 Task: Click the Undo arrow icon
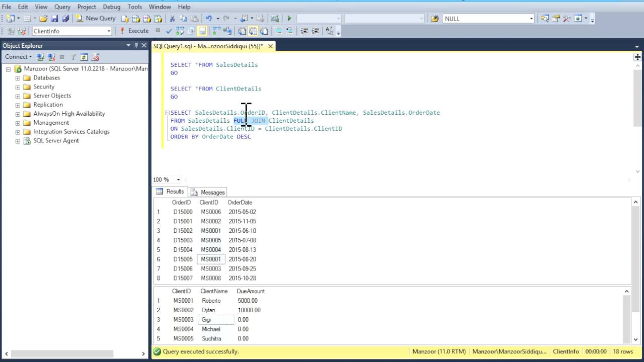point(209,19)
